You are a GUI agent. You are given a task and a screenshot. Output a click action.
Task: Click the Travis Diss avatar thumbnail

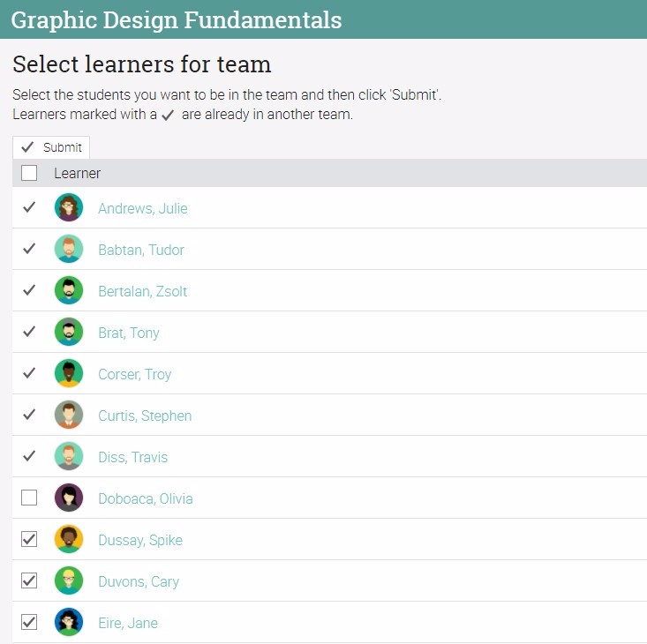point(69,457)
